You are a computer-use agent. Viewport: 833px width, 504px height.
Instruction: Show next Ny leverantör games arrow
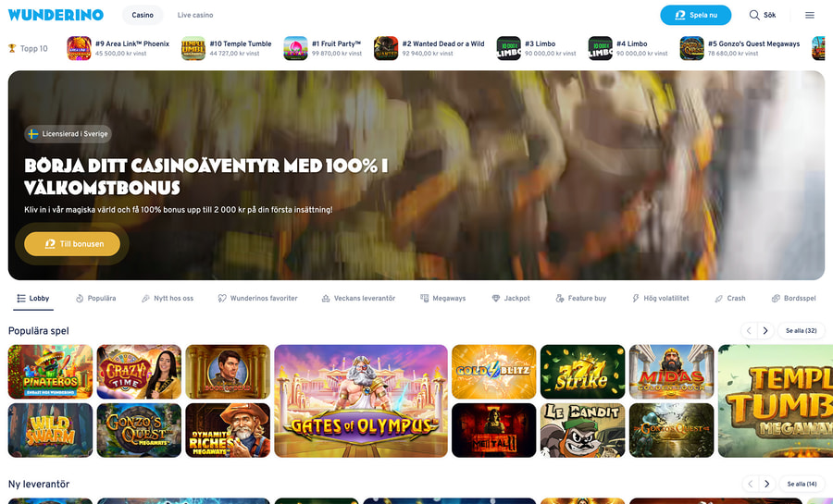tap(766, 484)
